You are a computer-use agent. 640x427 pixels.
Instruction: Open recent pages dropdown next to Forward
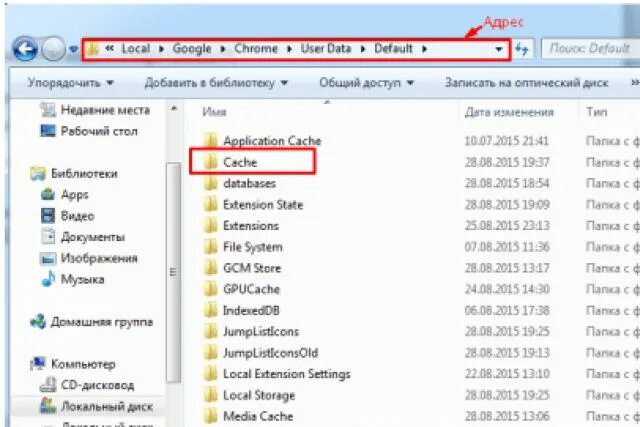(x=73, y=49)
